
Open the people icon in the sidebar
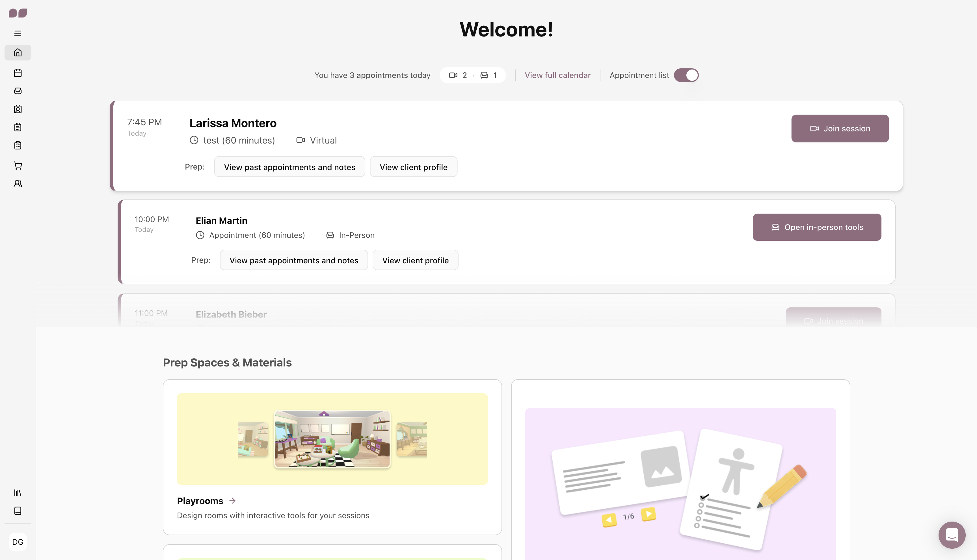coord(18,184)
